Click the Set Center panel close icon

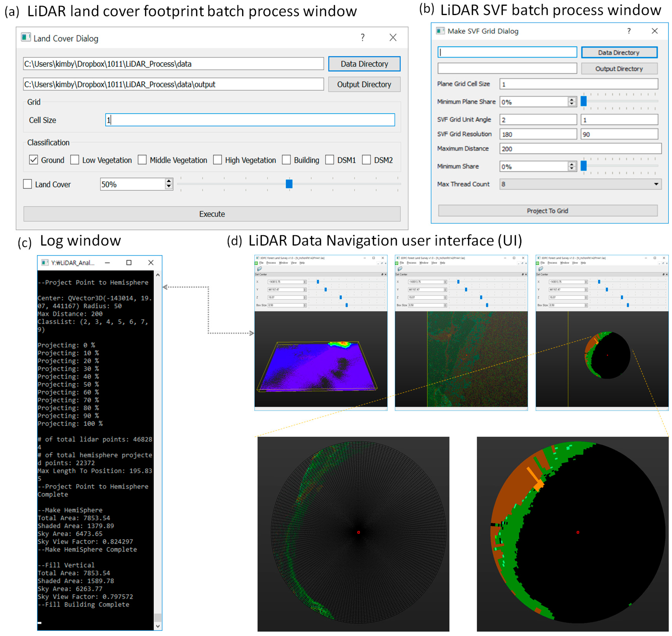point(385,275)
